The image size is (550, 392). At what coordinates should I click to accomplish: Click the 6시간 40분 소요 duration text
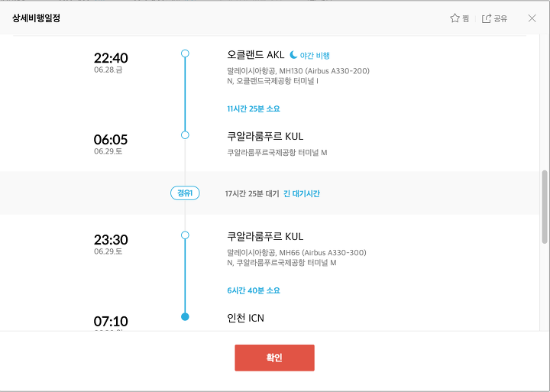(x=254, y=290)
